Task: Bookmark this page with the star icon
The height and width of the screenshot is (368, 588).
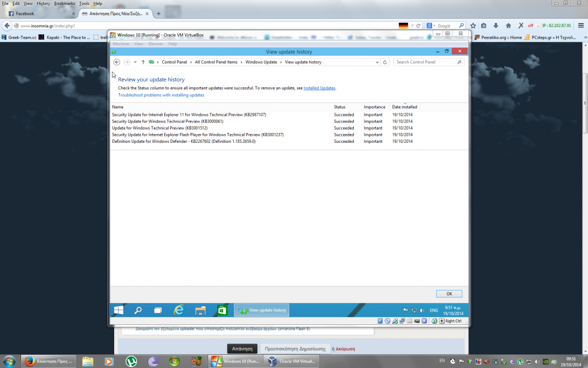Action: (x=473, y=26)
